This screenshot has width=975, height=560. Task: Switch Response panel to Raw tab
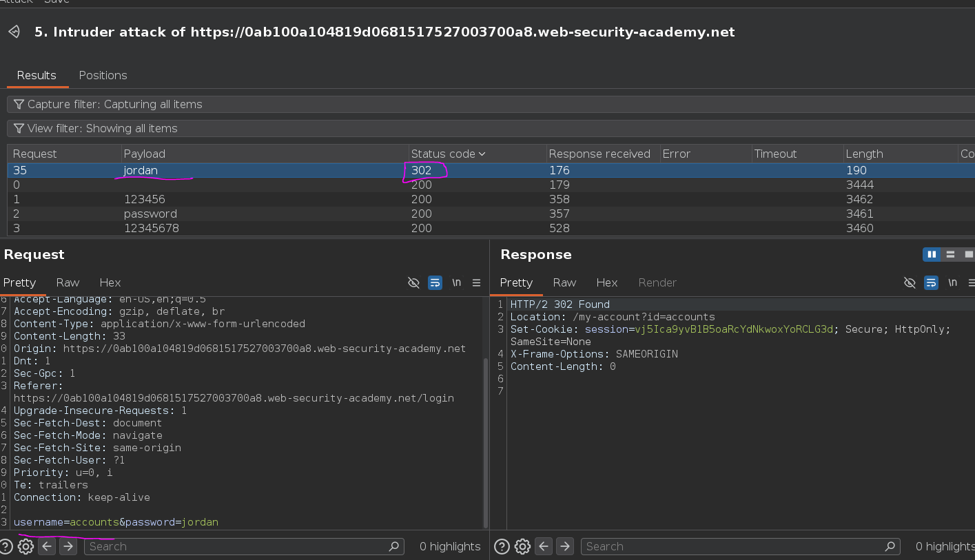(564, 282)
